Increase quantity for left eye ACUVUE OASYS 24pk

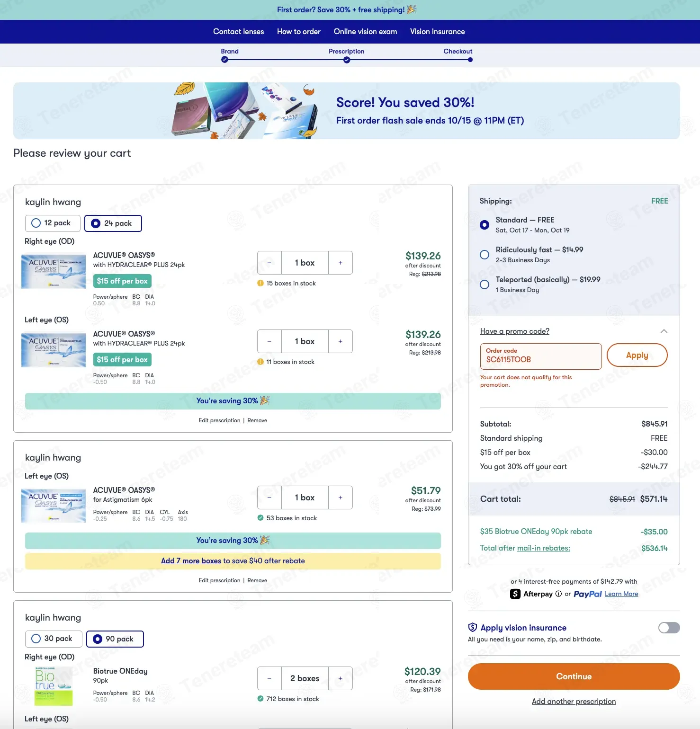[x=340, y=341]
